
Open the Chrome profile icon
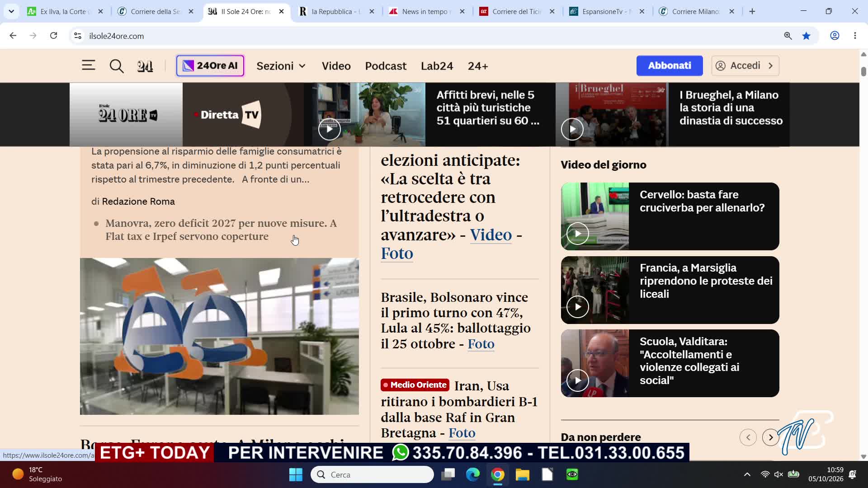click(835, 36)
